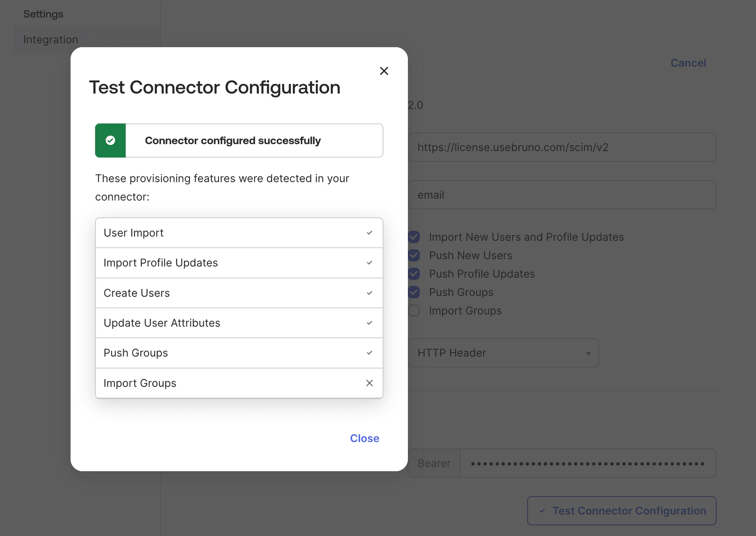Image resolution: width=756 pixels, height=536 pixels.
Task: Click the checkmark beside Create Users
Action: pyautogui.click(x=369, y=293)
